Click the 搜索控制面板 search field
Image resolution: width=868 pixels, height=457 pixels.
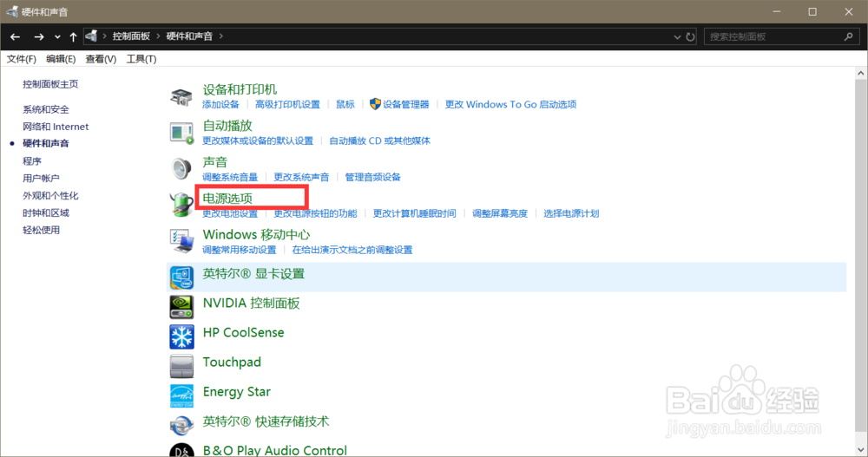click(780, 36)
